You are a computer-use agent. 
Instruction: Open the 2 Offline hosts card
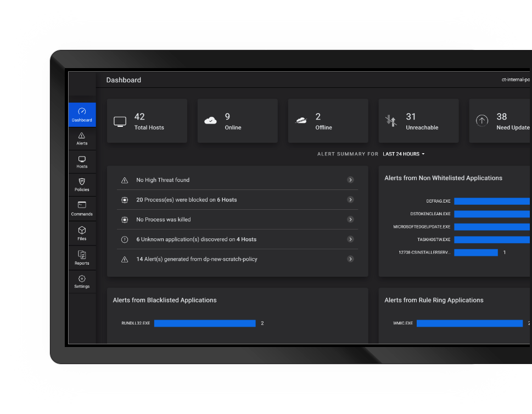point(328,121)
